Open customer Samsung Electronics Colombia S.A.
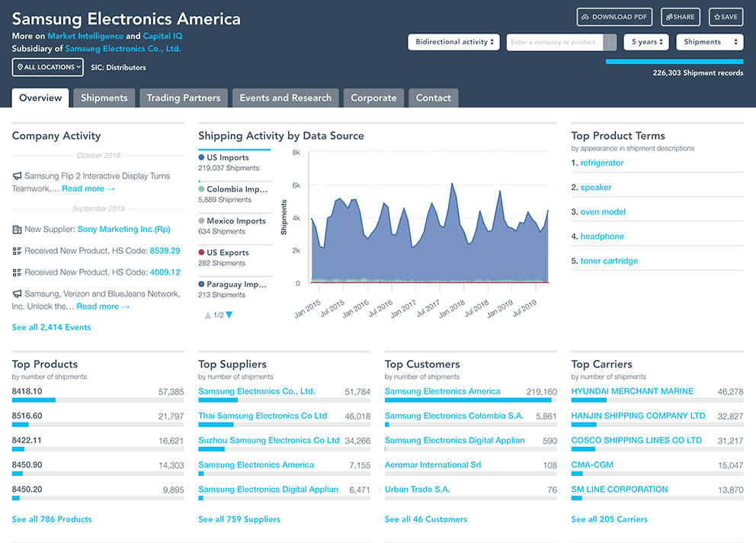Image resolution: width=756 pixels, height=543 pixels. (454, 416)
